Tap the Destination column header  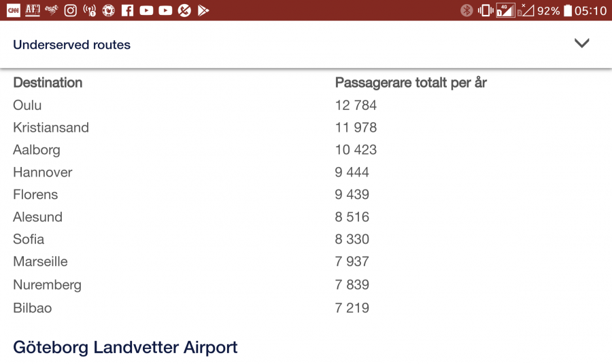(x=48, y=83)
